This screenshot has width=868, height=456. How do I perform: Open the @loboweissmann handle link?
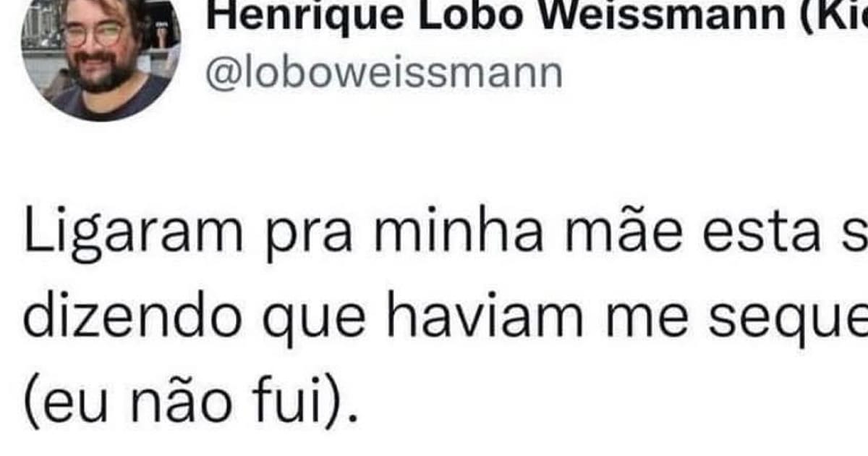click(x=383, y=74)
